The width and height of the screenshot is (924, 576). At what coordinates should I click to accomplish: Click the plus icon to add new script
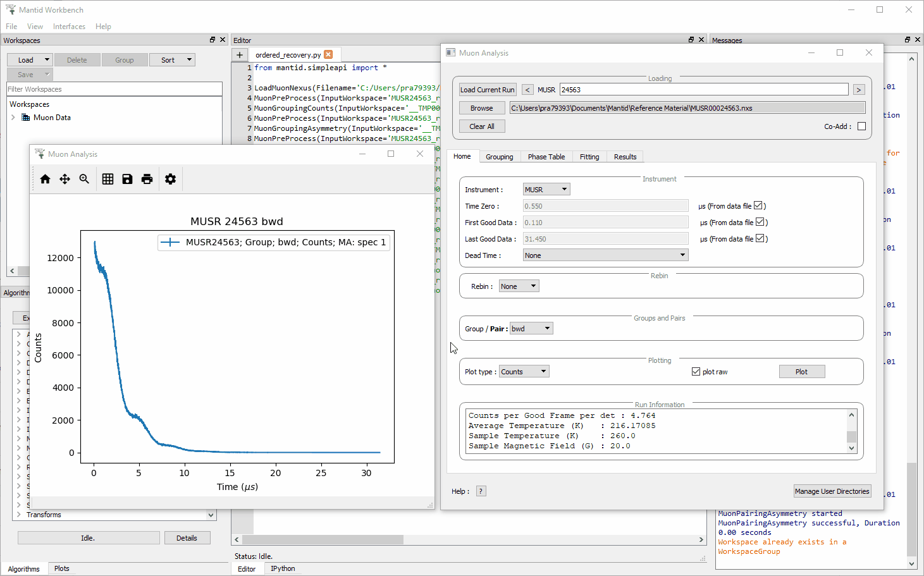tap(240, 54)
